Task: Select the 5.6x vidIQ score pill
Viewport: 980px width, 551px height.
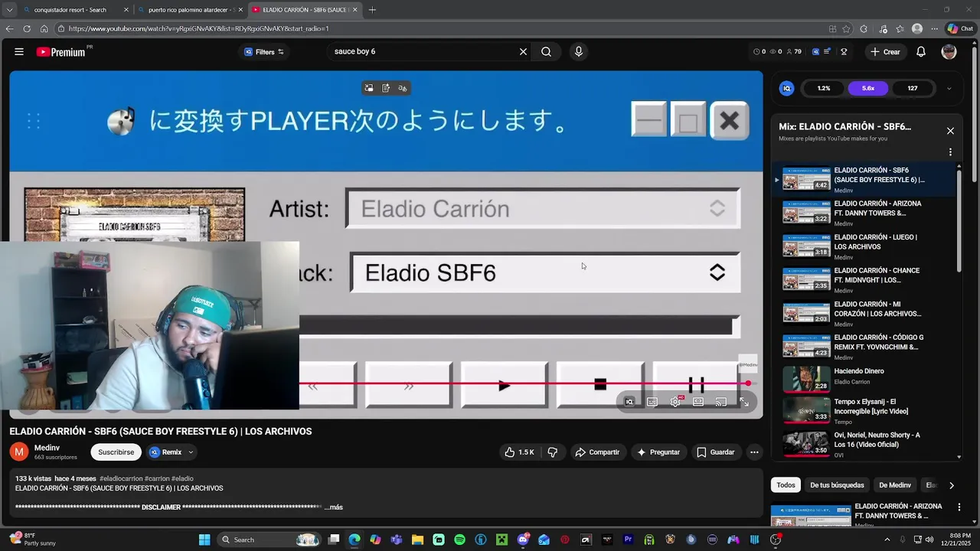Action: 868,88
